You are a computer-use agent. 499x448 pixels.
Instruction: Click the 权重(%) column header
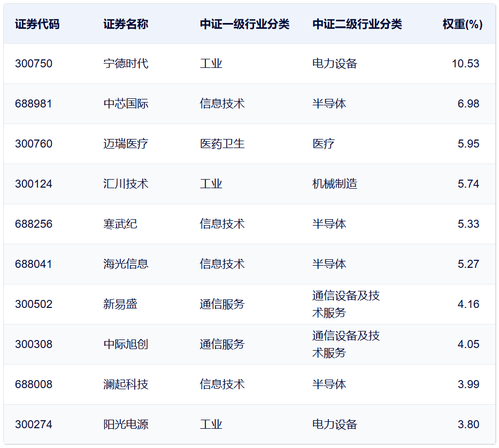click(463, 24)
